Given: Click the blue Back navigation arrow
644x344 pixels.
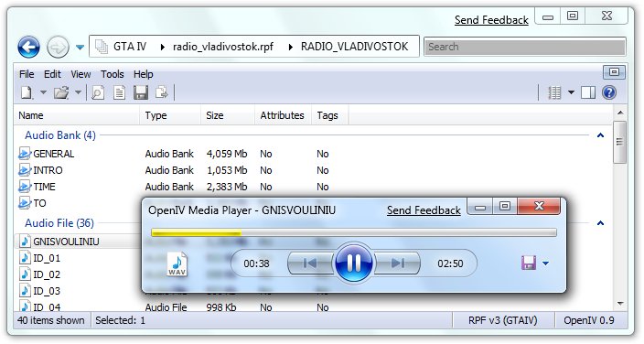Looking at the screenshot, I should point(28,48).
